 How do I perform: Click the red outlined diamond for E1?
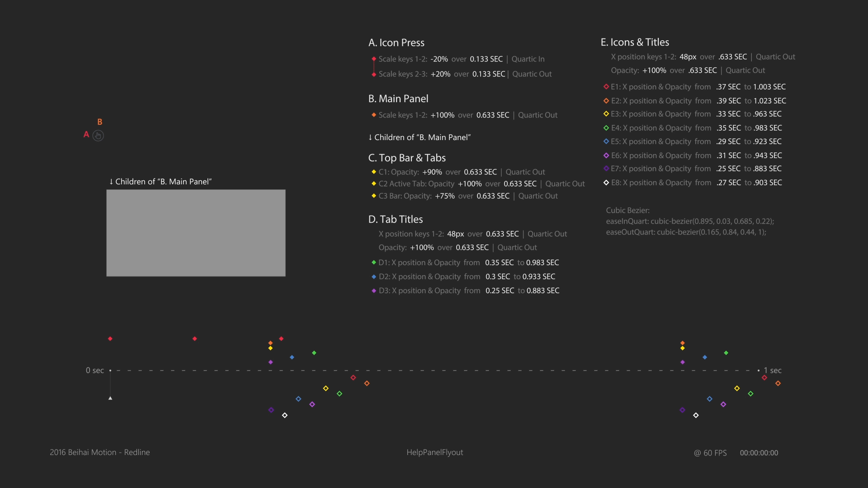(606, 86)
